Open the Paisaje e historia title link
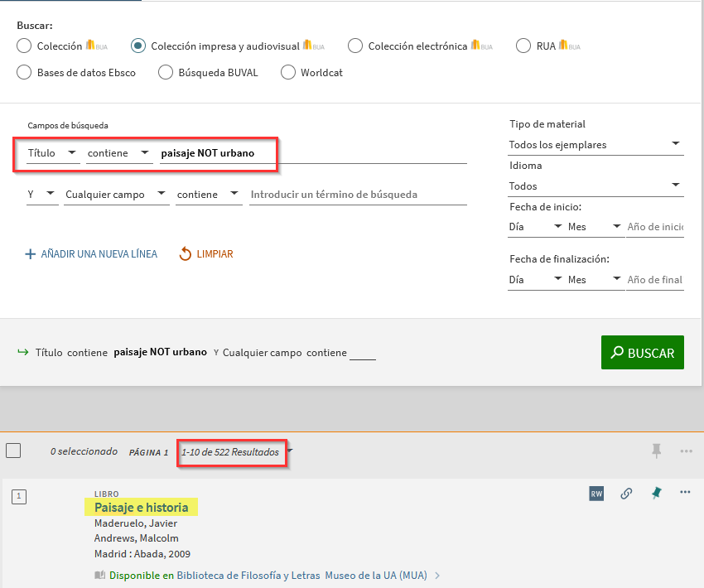This screenshot has height=588, width=704. pyautogui.click(x=142, y=508)
